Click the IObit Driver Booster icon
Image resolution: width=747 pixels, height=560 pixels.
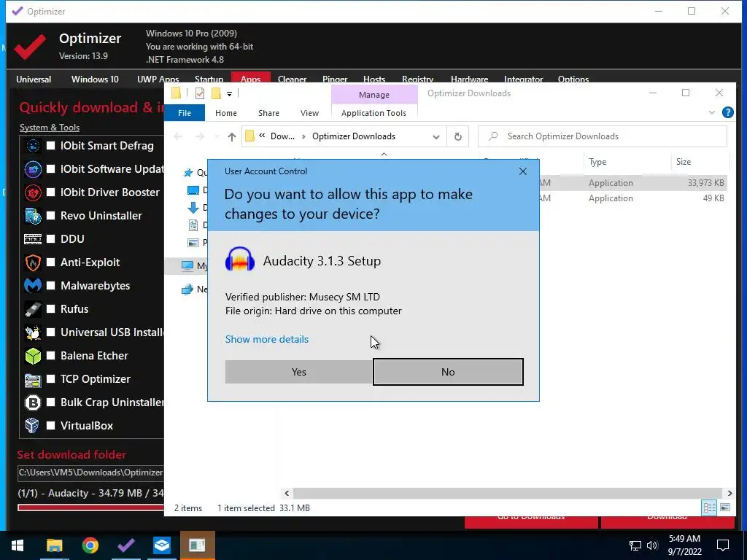(33, 192)
